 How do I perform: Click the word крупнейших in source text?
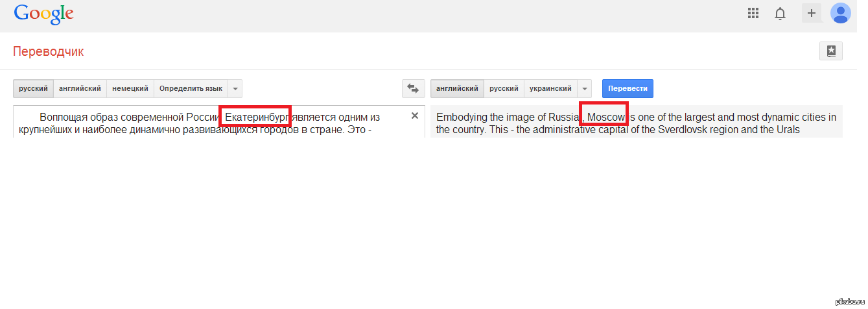pos(47,129)
